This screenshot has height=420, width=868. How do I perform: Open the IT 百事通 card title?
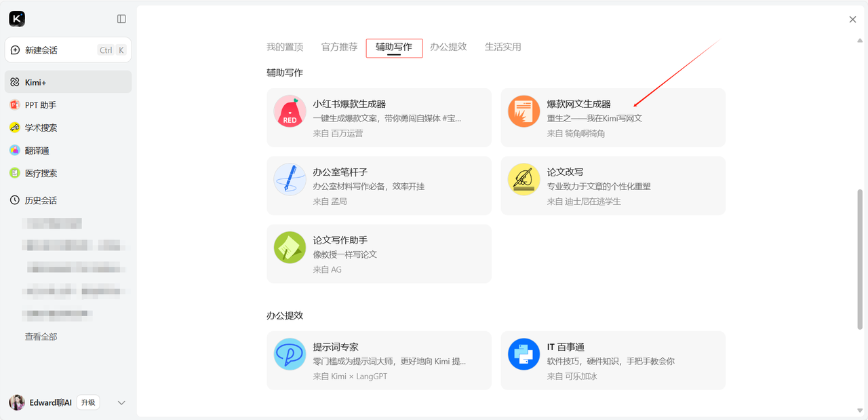coord(566,347)
